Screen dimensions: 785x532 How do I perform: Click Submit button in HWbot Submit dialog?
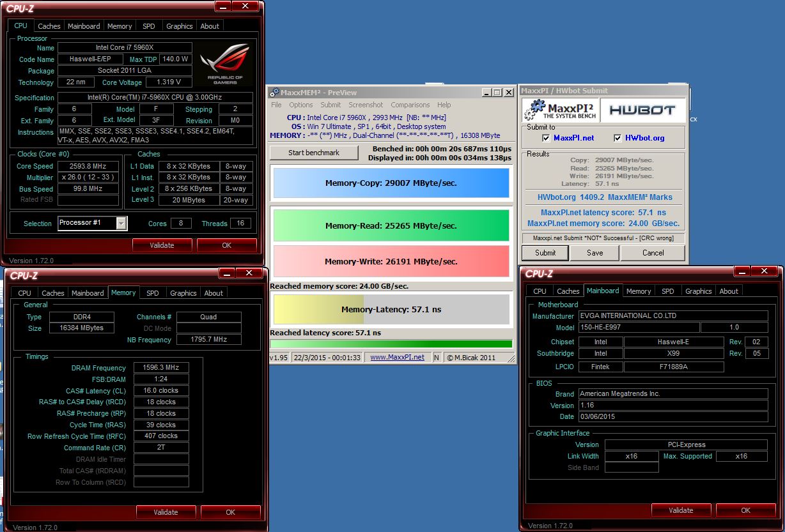(545, 252)
